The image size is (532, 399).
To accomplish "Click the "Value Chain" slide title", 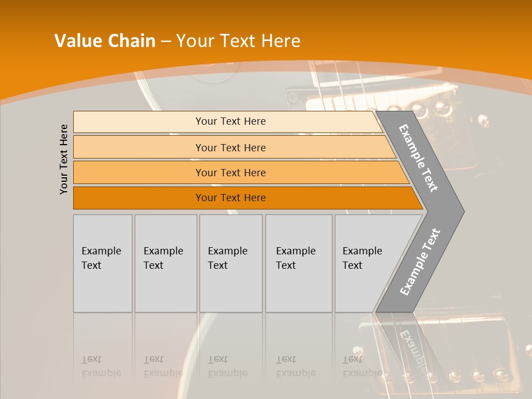I will pos(105,41).
